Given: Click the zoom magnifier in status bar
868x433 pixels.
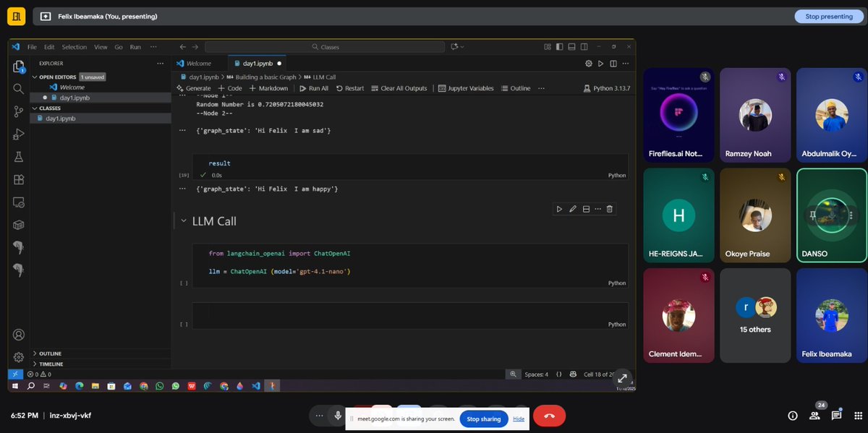Looking at the screenshot, I should (x=513, y=374).
